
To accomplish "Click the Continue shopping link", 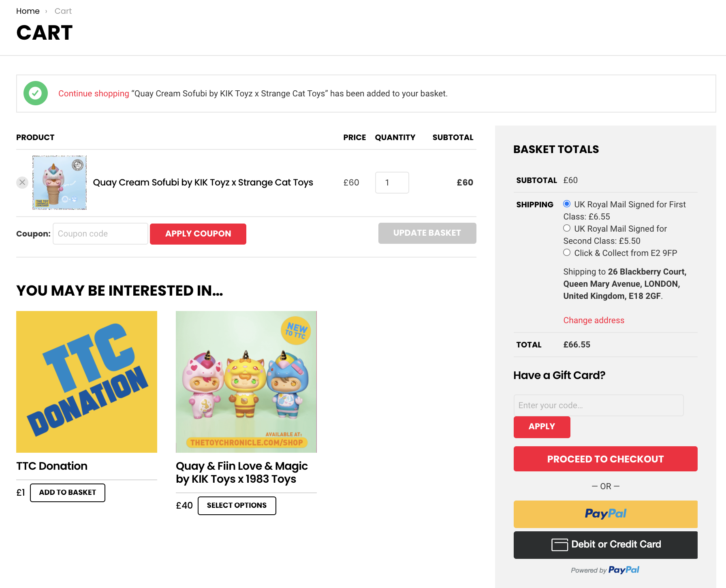I will (94, 94).
